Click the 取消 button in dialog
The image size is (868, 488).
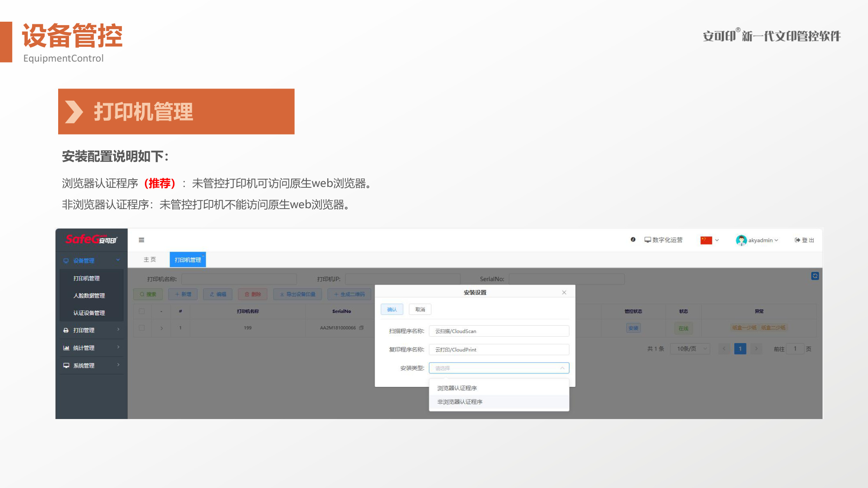tap(420, 309)
